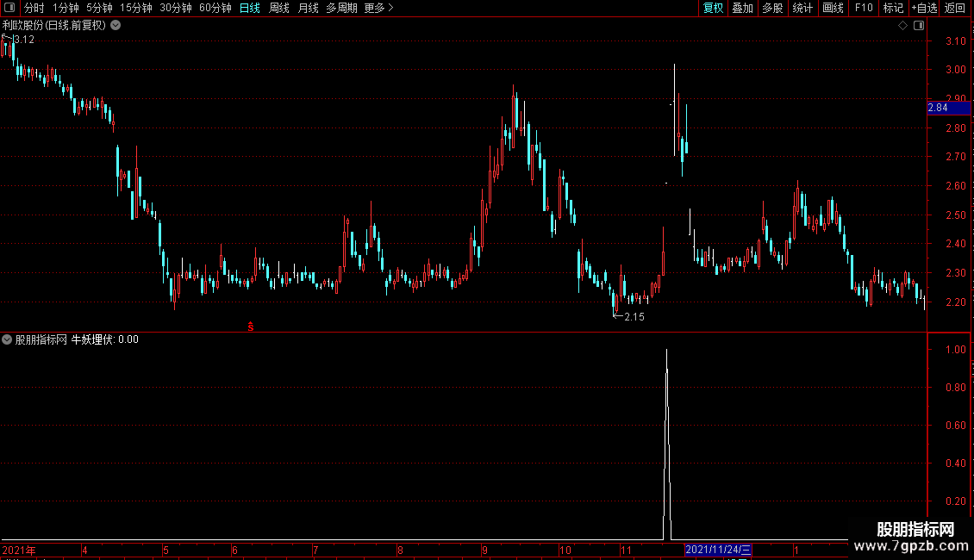This screenshot has height=560, width=974.
Task: Open the 统计 statistics tool
Action: [x=802, y=8]
